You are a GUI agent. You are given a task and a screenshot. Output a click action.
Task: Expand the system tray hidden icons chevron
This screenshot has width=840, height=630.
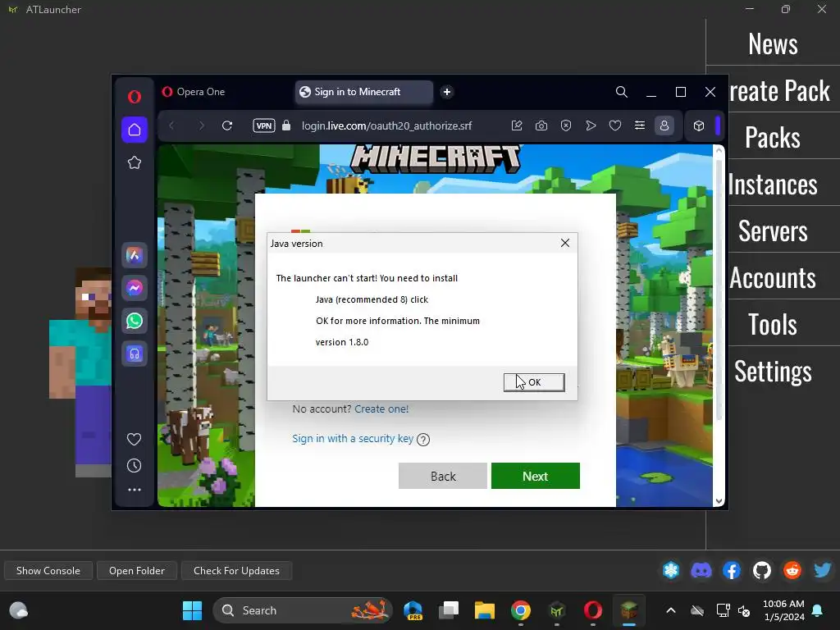(x=671, y=610)
